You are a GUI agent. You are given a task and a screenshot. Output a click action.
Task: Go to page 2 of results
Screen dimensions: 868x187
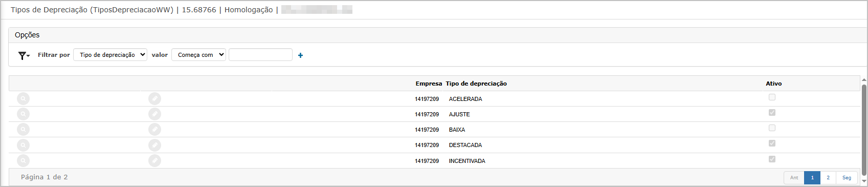[828, 178]
